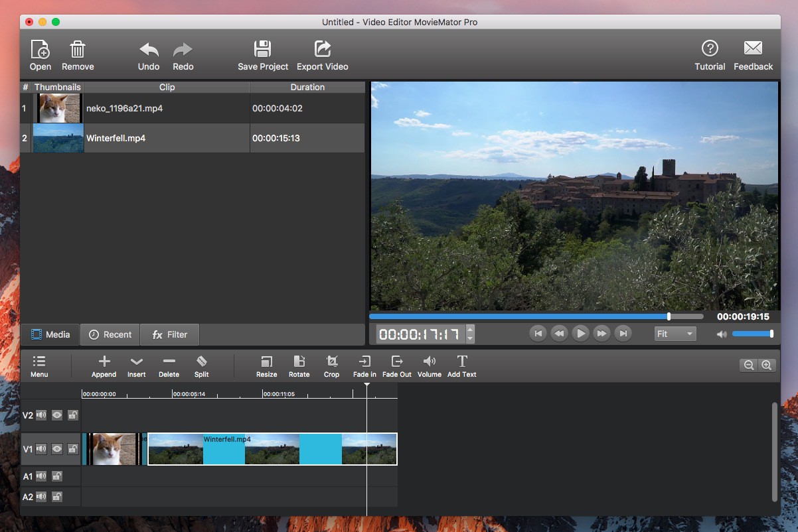
Task: Zoom out the timeline
Action: click(x=749, y=365)
